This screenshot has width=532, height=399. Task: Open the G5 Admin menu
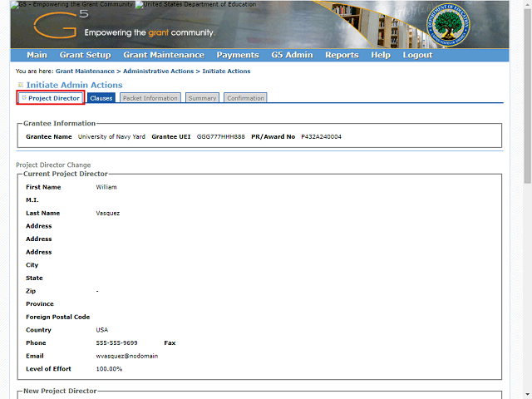pyautogui.click(x=292, y=55)
